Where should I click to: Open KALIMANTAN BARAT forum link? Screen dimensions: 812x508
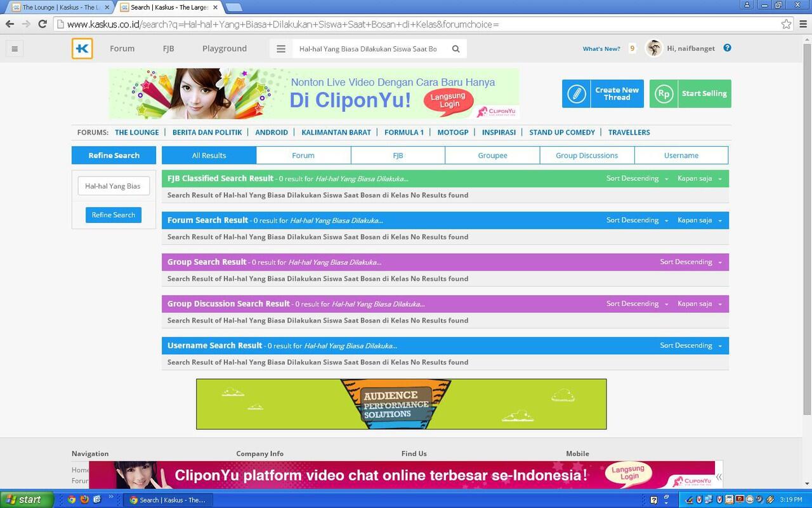[336, 133]
